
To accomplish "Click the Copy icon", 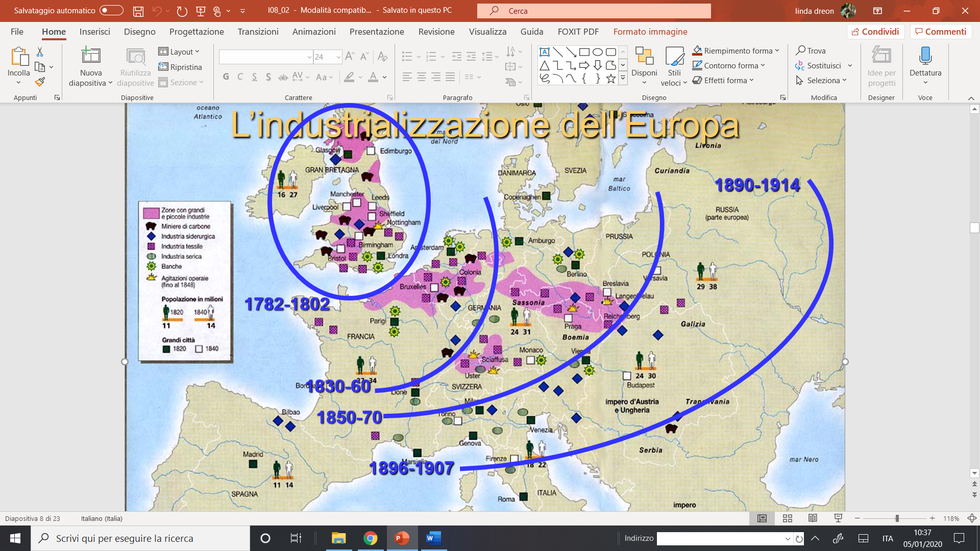I will pos(40,67).
